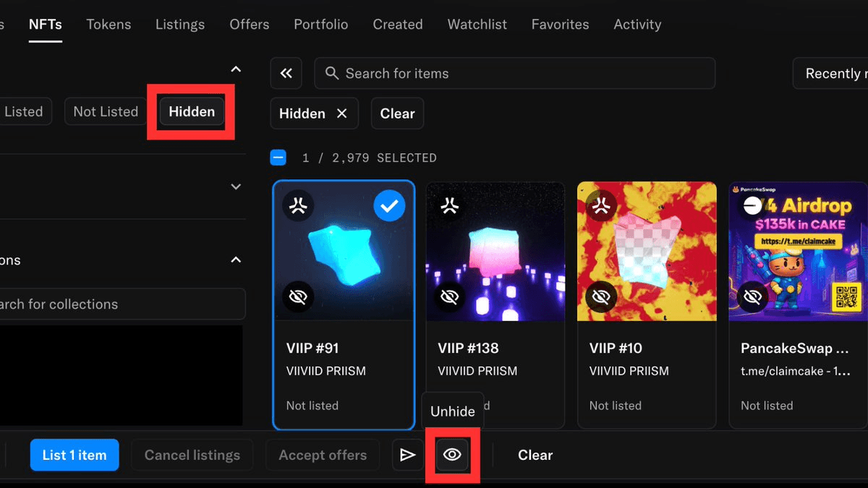Click the transfer arrow icon in bottom bar
Image resolution: width=868 pixels, height=488 pixels.
pos(408,455)
